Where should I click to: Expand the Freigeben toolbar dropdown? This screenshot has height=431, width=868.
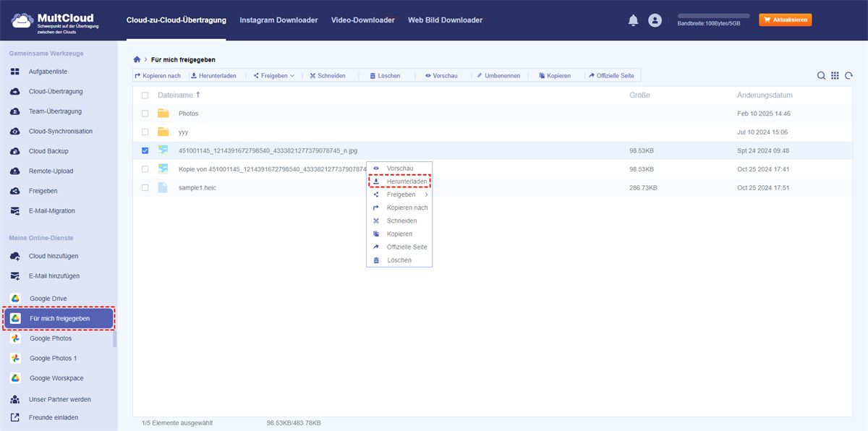point(274,76)
